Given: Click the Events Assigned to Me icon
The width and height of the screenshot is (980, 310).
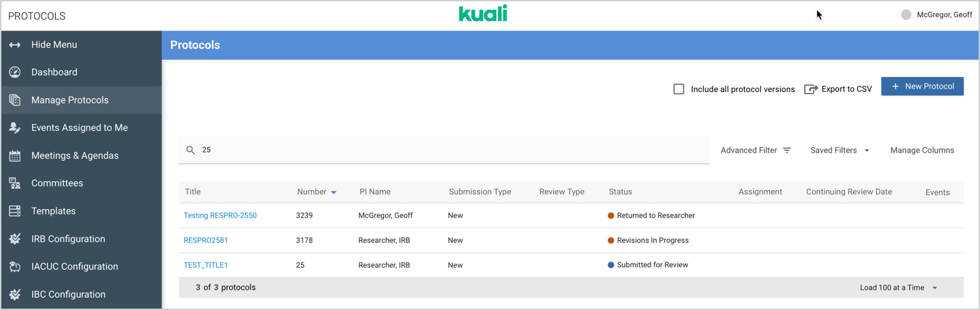Looking at the screenshot, I should [x=15, y=128].
